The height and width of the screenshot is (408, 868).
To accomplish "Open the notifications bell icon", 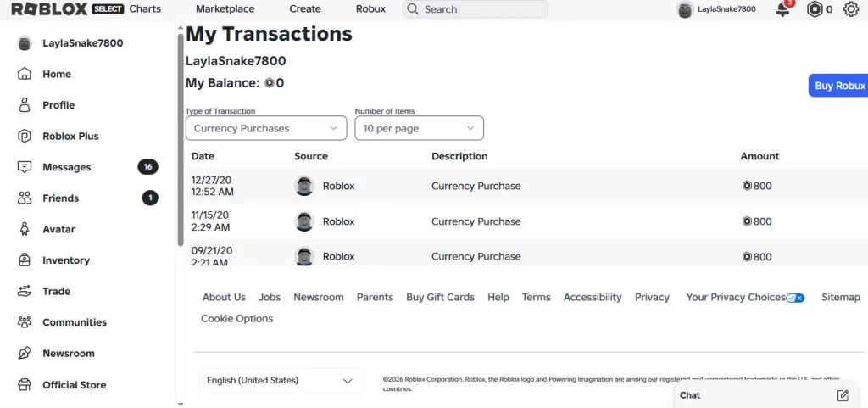I will point(782,9).
